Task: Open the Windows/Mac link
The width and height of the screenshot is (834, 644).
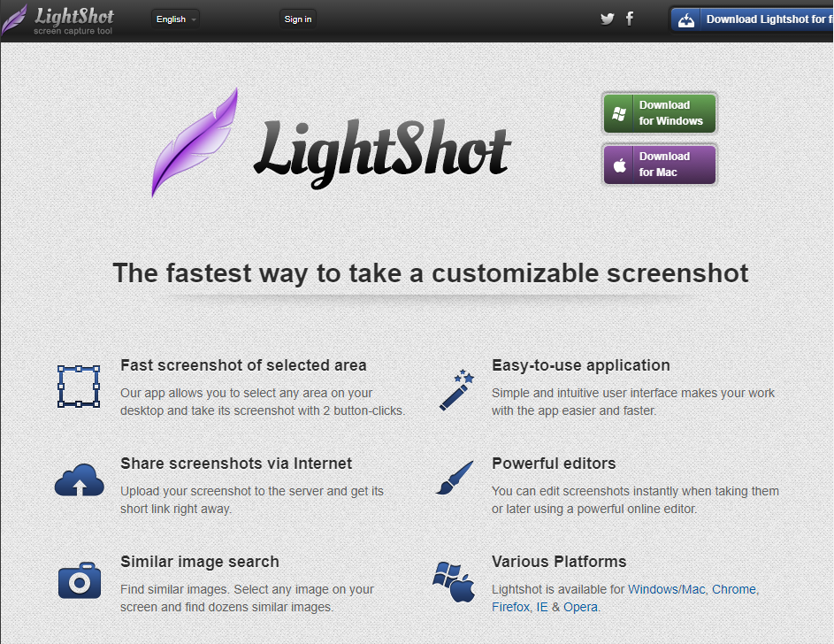Action: point(666,589)
